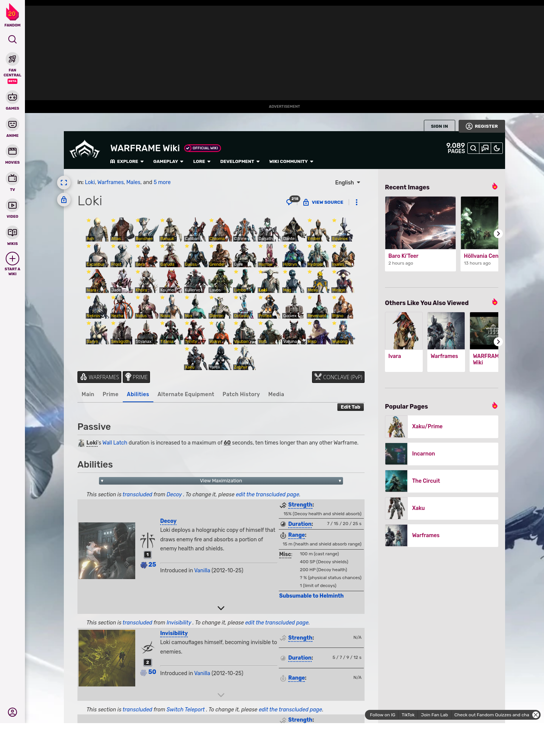Open Video play icon
Viewport: 544px width, 756px height.
[x=12, y=205]
